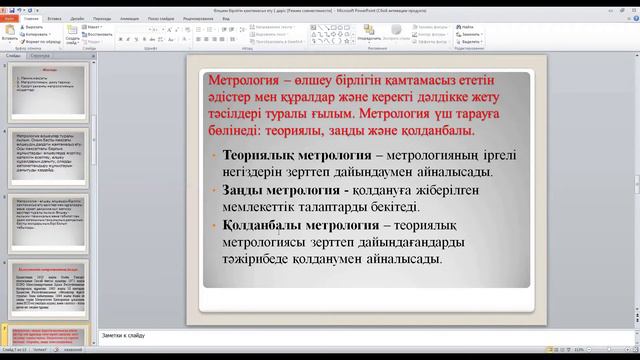
Task: Switch to Рецензирование ribbon tab
Action: pos(198,19)
